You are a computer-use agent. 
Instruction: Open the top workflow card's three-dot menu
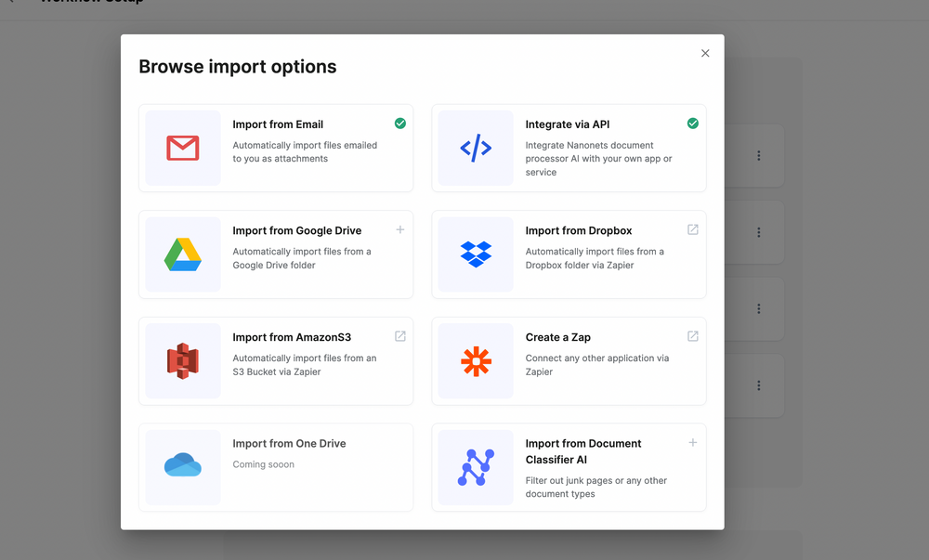click(759, 155)
